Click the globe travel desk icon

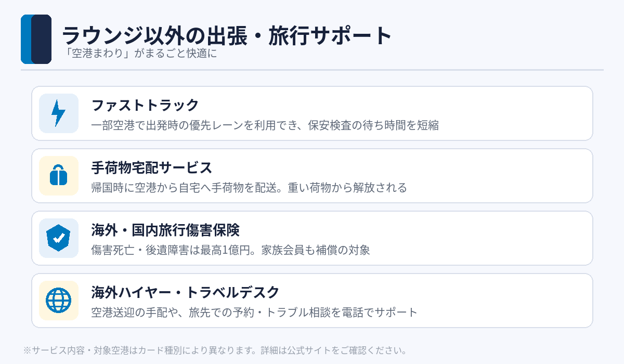[59, 301]
